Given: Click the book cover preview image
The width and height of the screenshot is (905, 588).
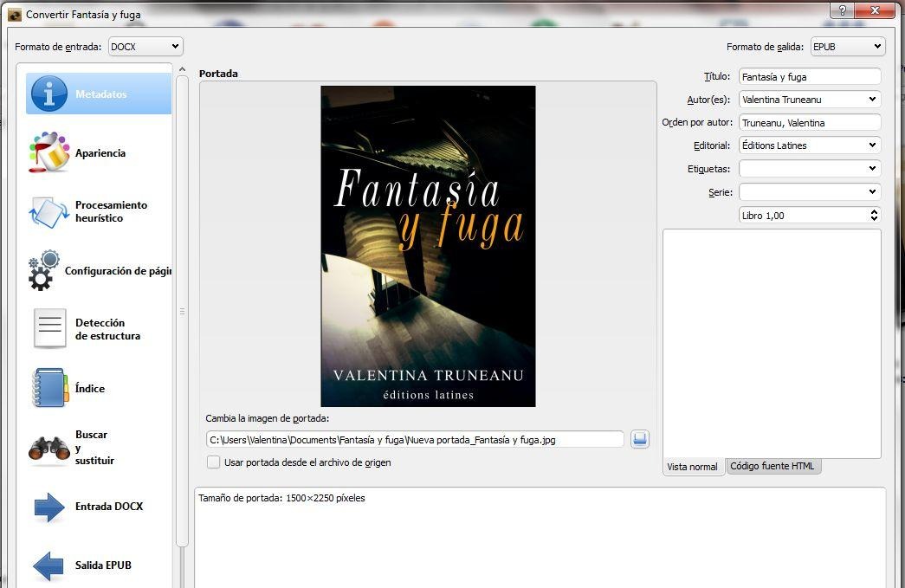Looking at the screenshot, I should click(x=428, y=246).
